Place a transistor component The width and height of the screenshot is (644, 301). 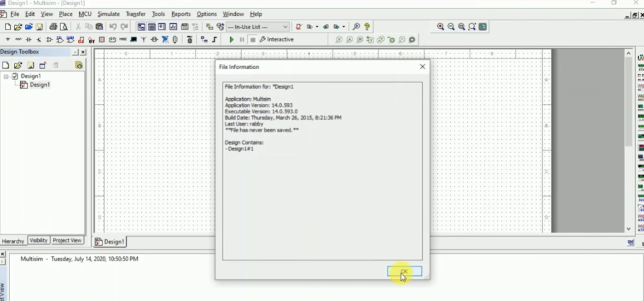39,40
